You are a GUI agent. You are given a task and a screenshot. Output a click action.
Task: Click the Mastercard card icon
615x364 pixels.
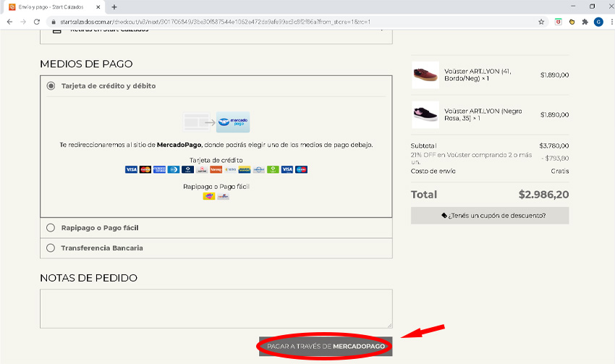pyautogui.click(x=145, y=169)
